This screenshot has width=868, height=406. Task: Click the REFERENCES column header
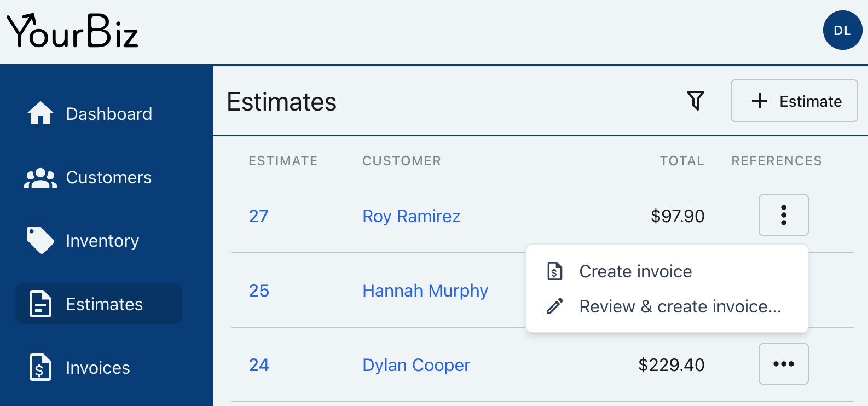(777, 161)
